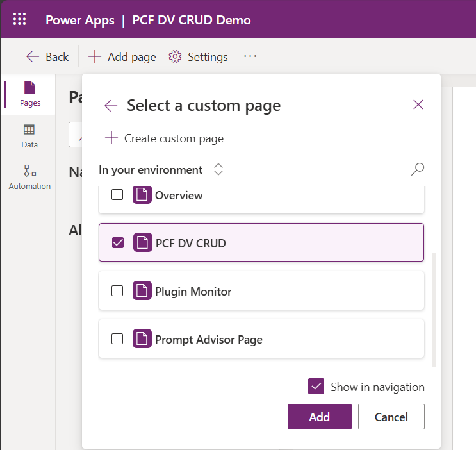Click the back arrow in dialog header

click(111, 106)
